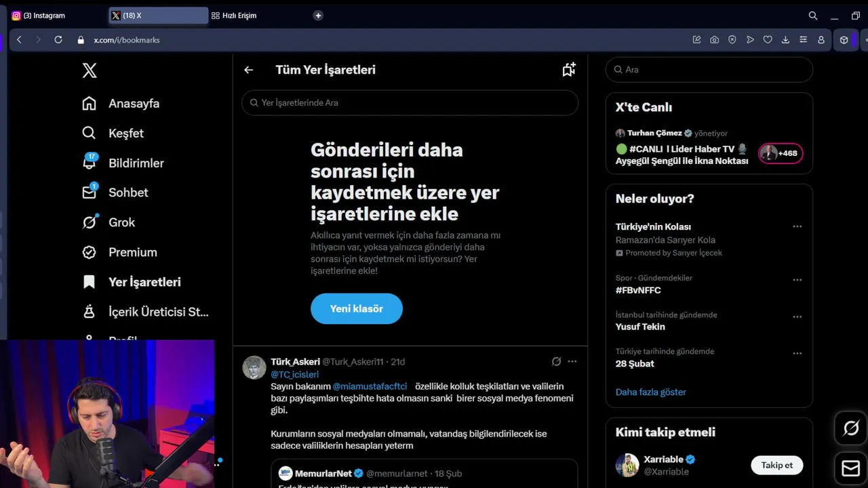Open the Yusuf Tekin trend
Image resolution: width=868 pixels, height=488 pixels.
[x=640, y=327]
